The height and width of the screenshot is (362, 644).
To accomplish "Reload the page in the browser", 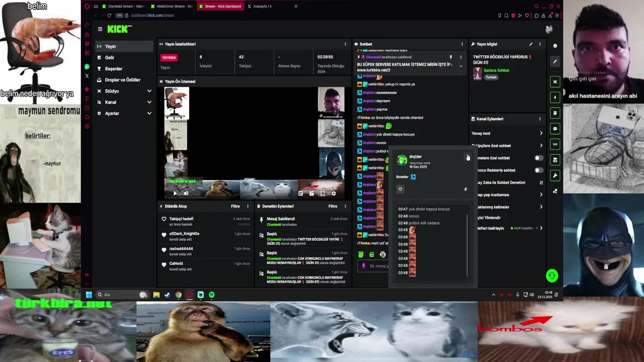I will [x=109, y=16].
